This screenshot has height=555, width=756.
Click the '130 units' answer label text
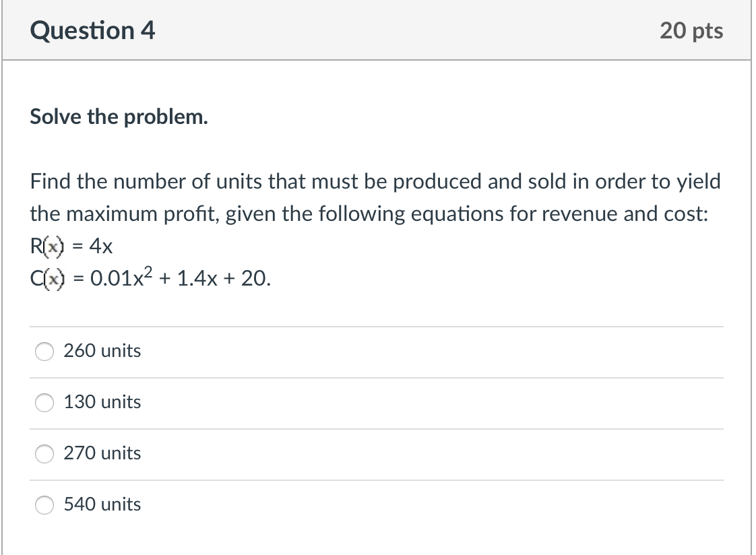pos(102,402)
